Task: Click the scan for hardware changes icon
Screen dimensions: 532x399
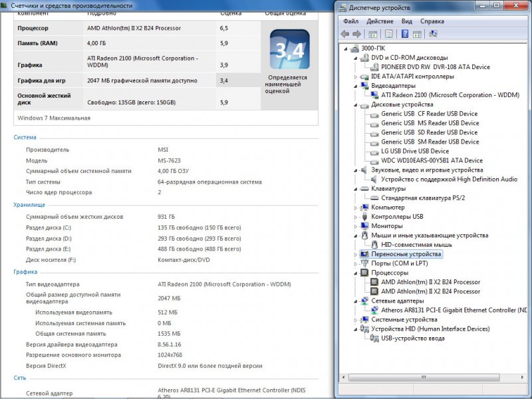Action: [434, 33]
